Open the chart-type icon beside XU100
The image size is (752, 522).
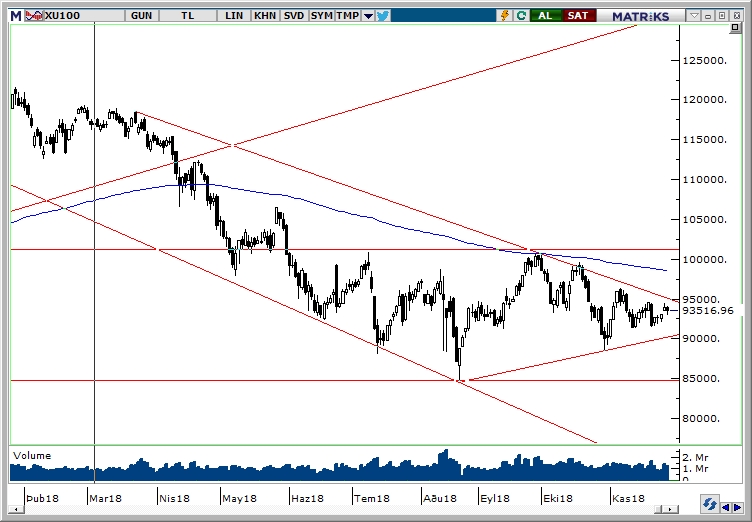[x=34, y=16]
